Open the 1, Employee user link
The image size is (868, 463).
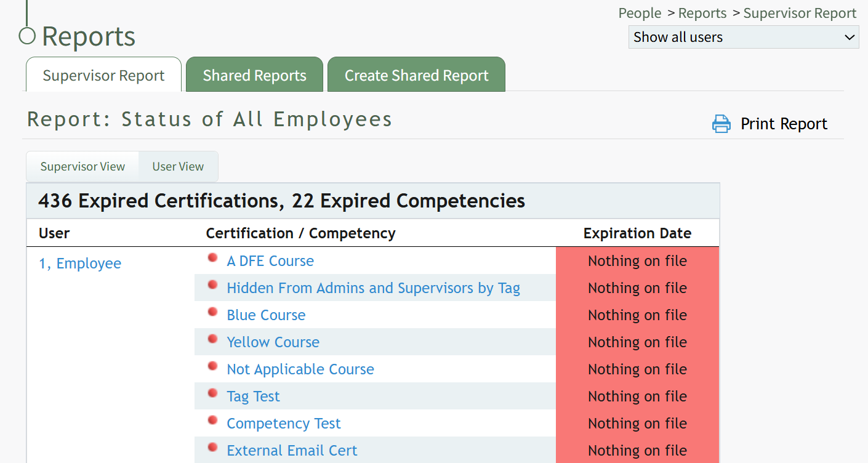coord(80,264)
